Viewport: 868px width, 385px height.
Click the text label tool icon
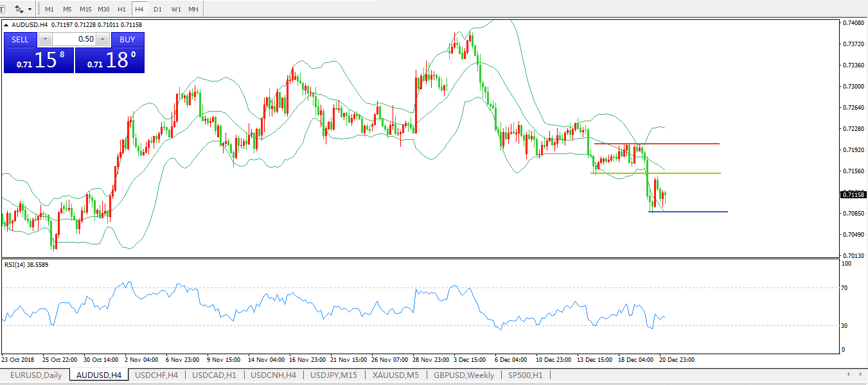3,9
